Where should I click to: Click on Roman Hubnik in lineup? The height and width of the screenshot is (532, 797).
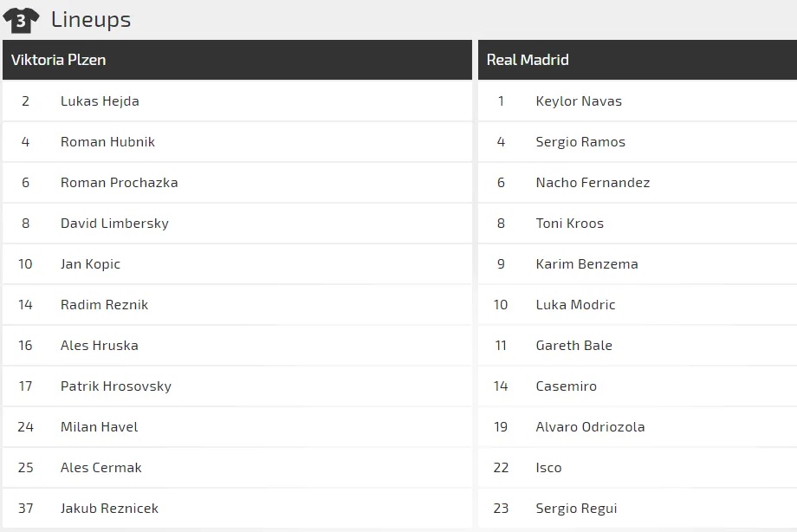pyautogui.click(x=107, y=142)
